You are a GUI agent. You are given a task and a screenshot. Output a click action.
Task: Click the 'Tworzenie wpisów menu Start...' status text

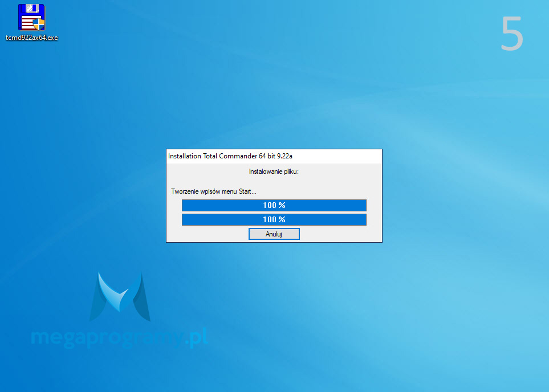tap(214, 191)
